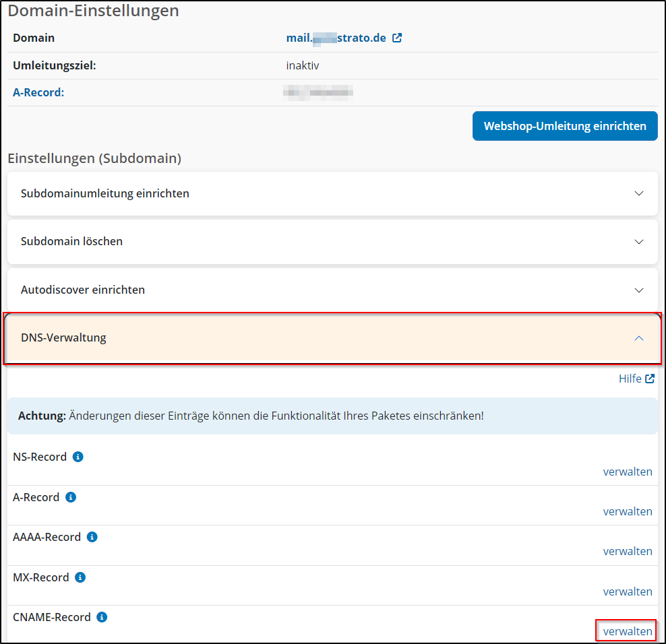The height and width of the screenshot is (644, 666).
Task: Open the mail strato.de domain link
Action: coord(336,38)
